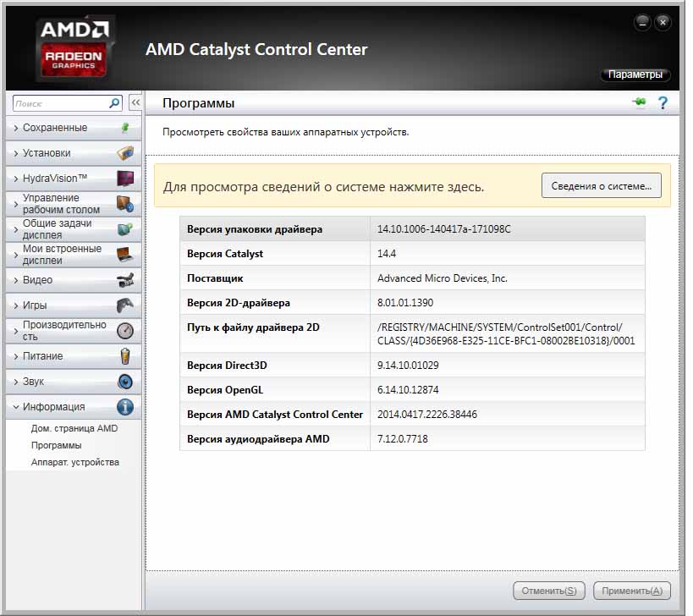693x616 pixels.
Task: Click Просмотреть свойства ваших аппаратных устройств text
Action: pos(285,132)
